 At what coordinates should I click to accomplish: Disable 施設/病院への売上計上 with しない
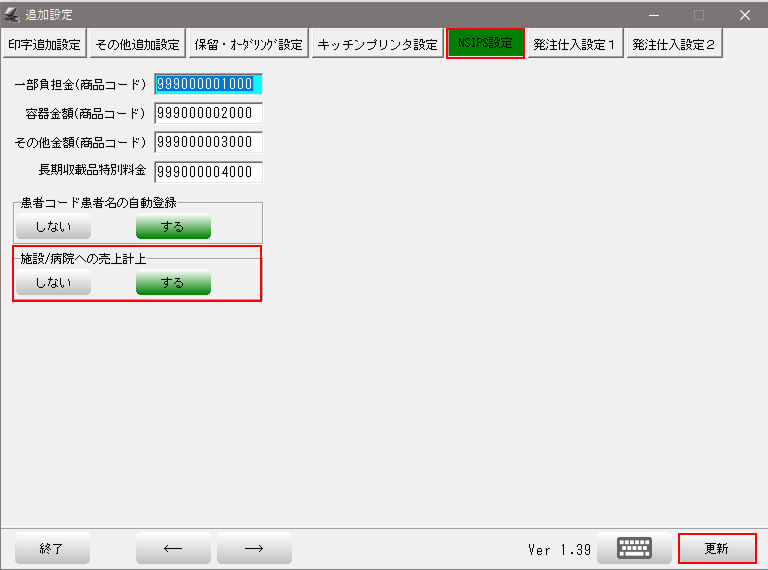(53, 283)
